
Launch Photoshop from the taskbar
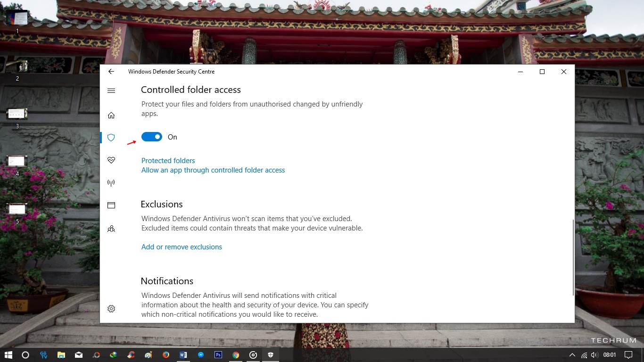[x=218, y=355]
